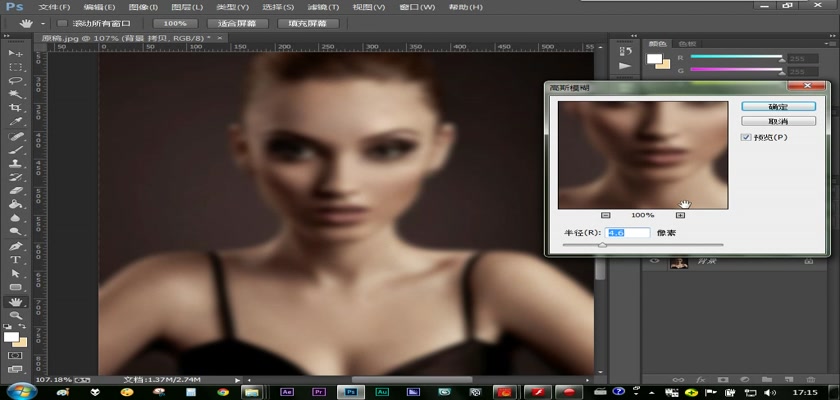Select the Path Selection tool
Screen dimensions: 840x400
coord(16,274)
